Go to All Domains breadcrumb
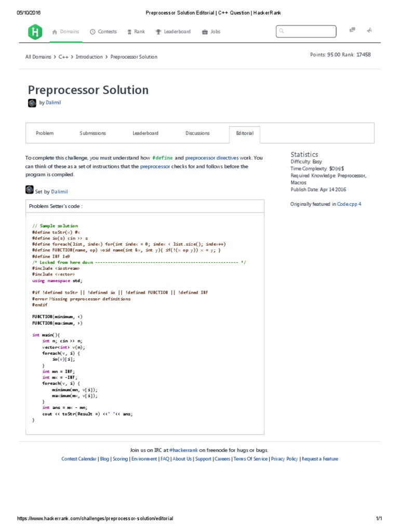Image resolution: width=399 pixels, height=532 pixels. pos(38,57)
